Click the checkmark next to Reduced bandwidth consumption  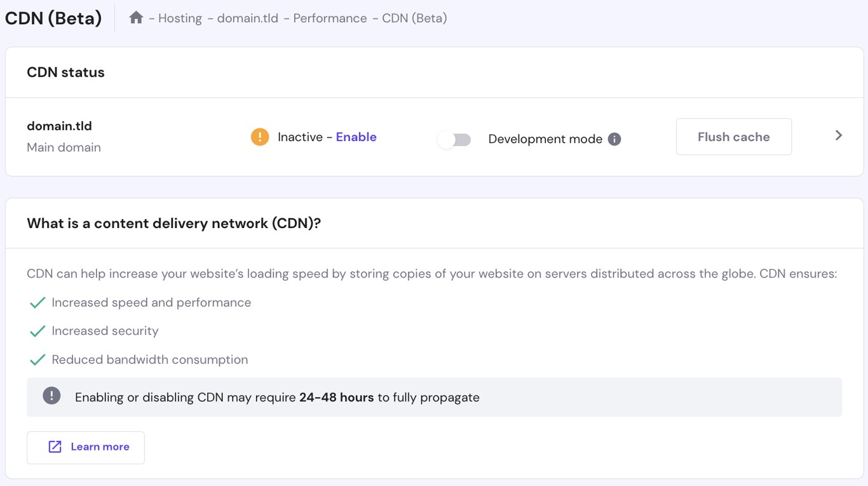click(37, 360)
